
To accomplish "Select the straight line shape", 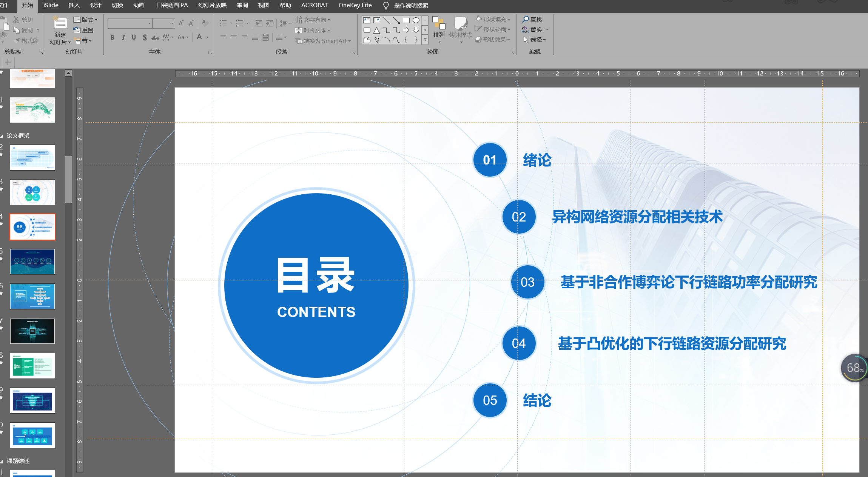I will coord(387,20).
